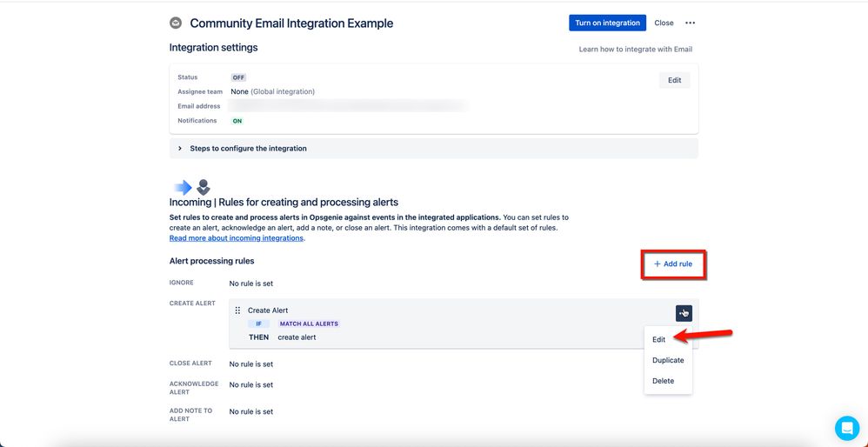868x447 pixels.
Task: Click the 'create alert' action text
Action: click(x=297, y=337)
